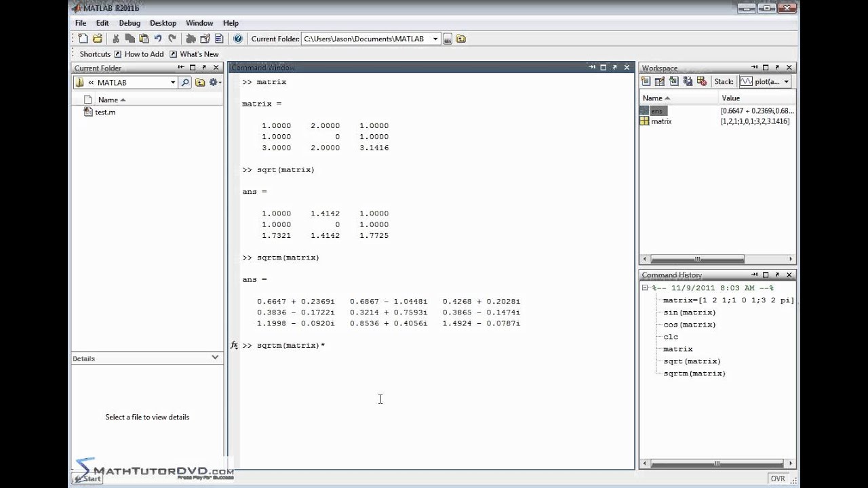Select cos(matrix) in Command History
The image size is (868, 488).
pyautogui.click(x=690, y=325)
